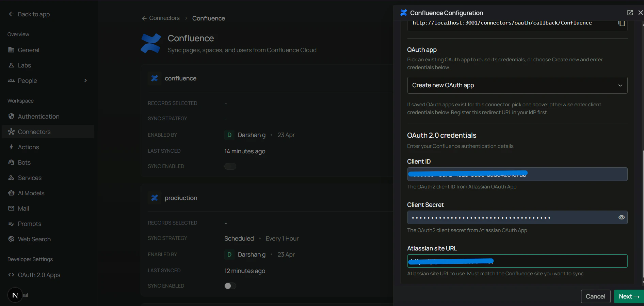This screenshot has width=644, height=306.
Task: Click the Labs flask icon
Action: pyautogui.click(x=11, y=65)
